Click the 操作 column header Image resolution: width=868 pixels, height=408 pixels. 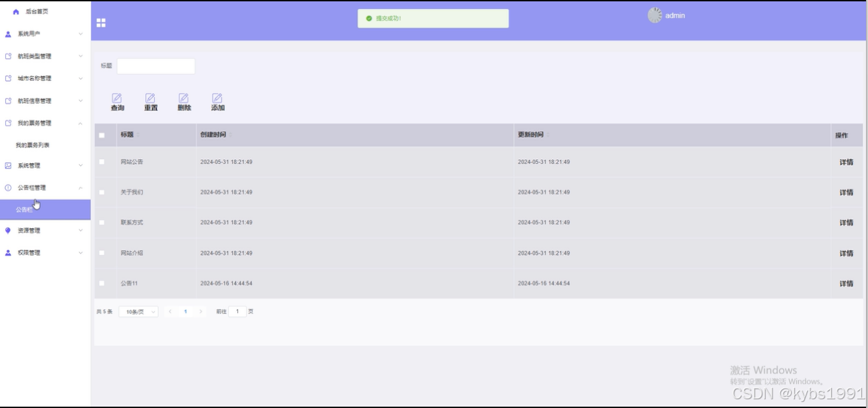coord(841,135)
